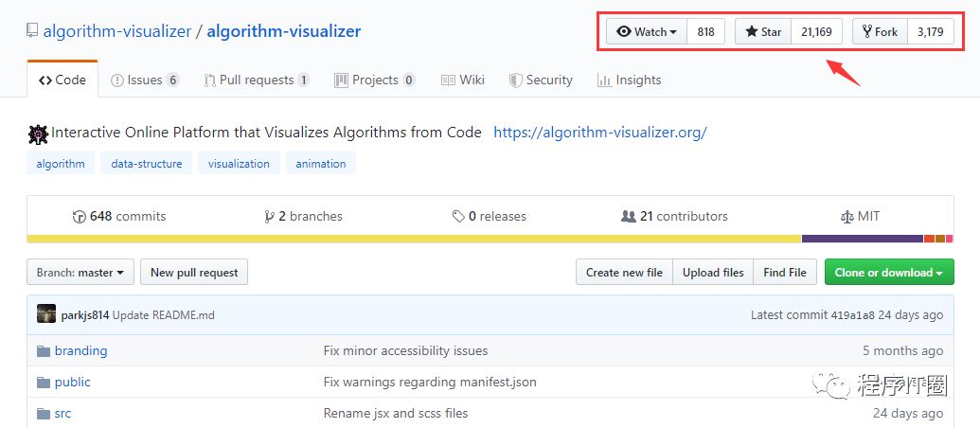Open the Insights tab

click(x=629, y=80)
